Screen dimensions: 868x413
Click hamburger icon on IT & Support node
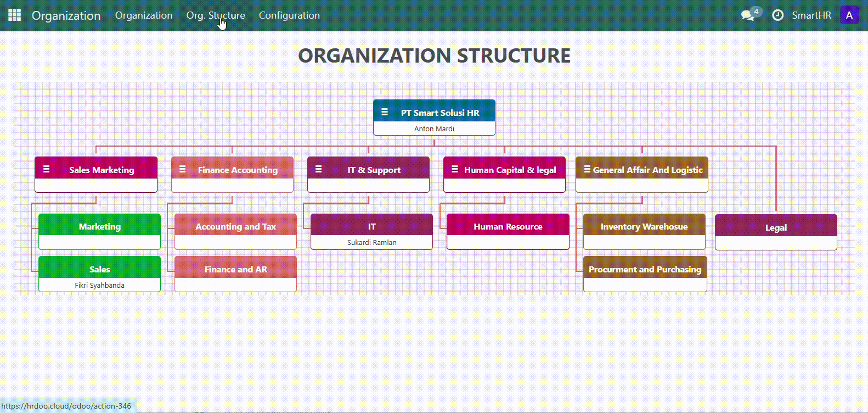point(318,169)
